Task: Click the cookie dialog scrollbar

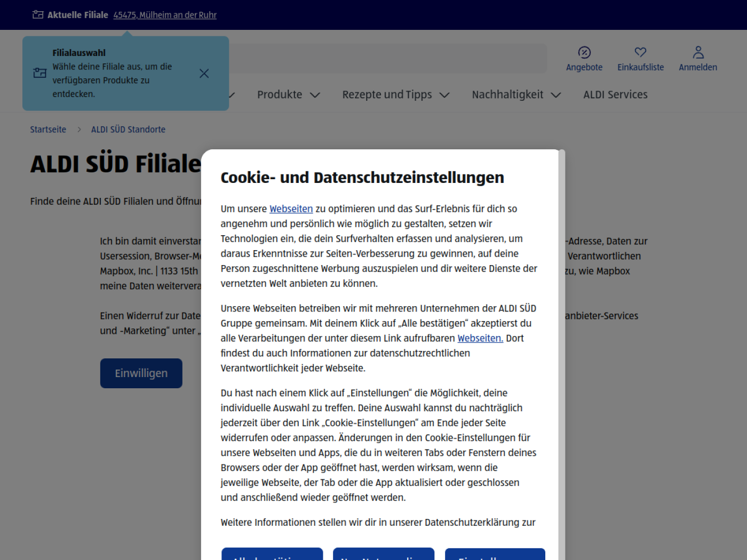Action: pos(561,355)
